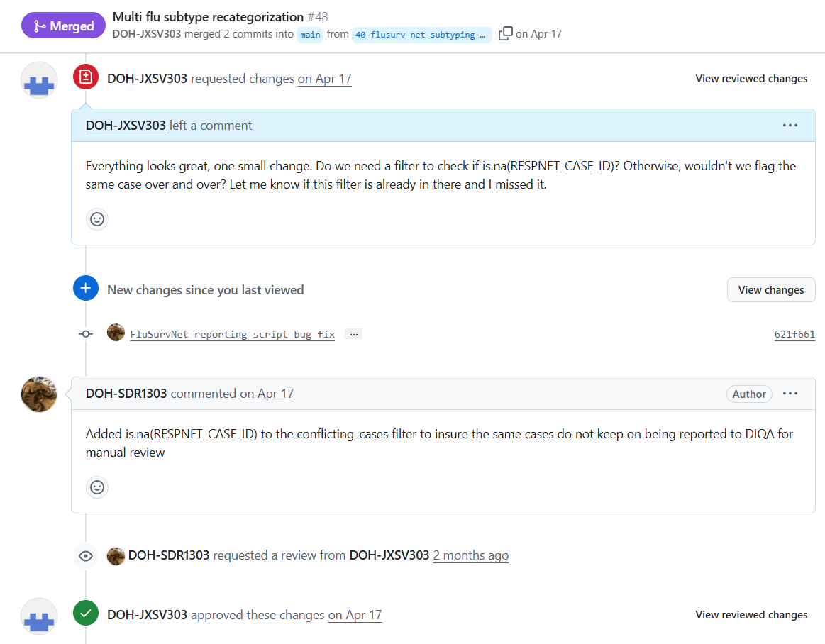Add a reaction to DOH-SDR1303's comment
Image resolution: width=825 pixels, height=644 pixels.
pyautogui.click(x=97, y=487)
